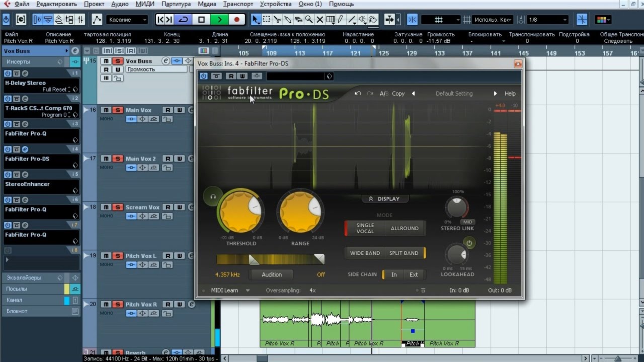Select the zoom magnifier tool
The image size is (644, 362).
click(x=309, y=20)
